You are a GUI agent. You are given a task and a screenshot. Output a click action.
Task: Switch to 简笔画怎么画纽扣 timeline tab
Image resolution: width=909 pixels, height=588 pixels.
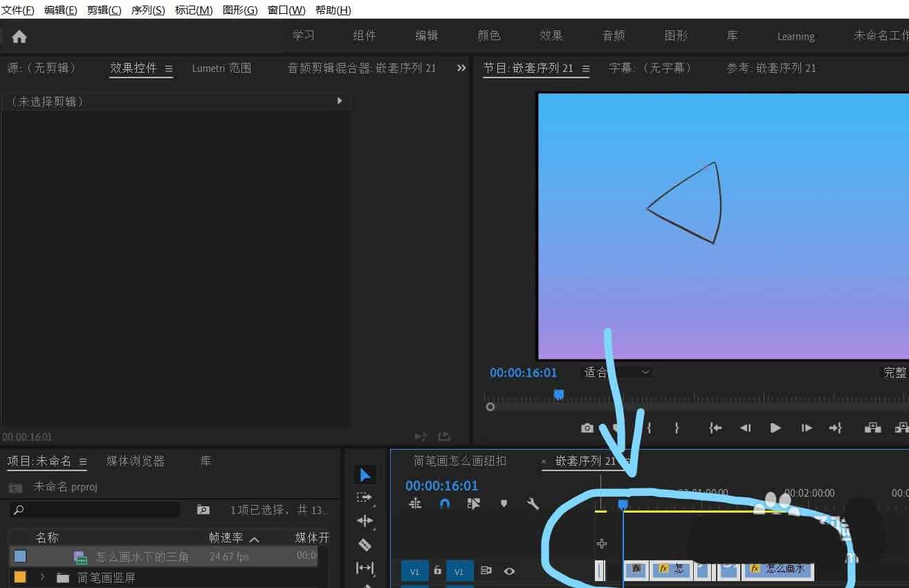(460, 461)
